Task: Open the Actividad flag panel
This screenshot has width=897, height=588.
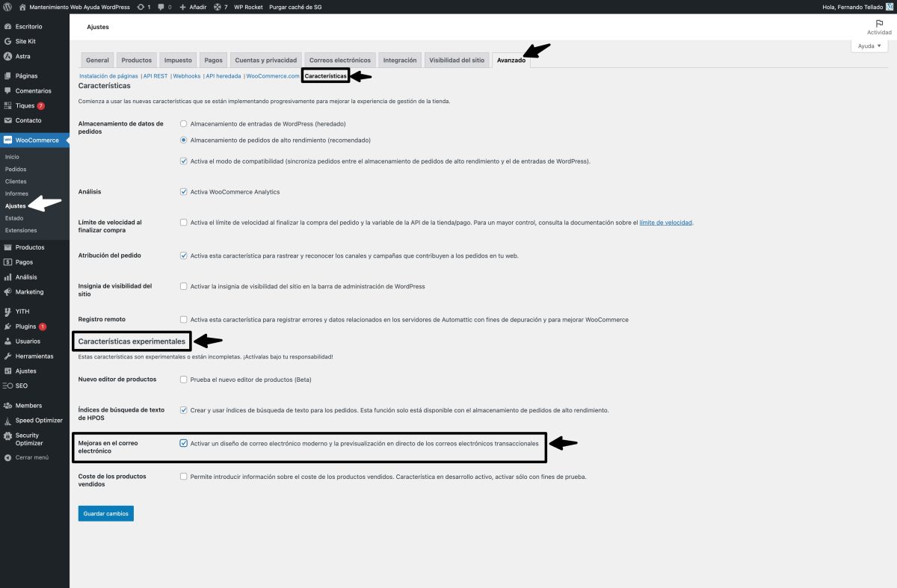Action: point(878,27)
